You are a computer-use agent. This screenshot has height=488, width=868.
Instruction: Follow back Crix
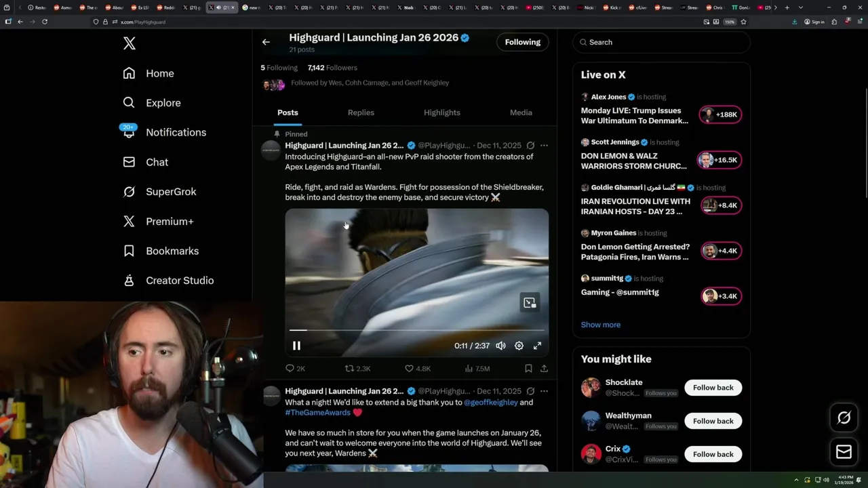713,454
